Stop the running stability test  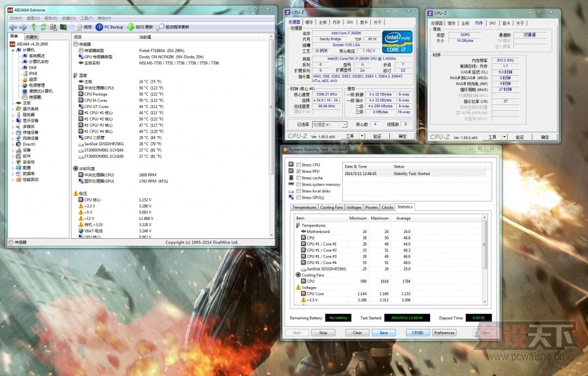(x=323, y=332)
